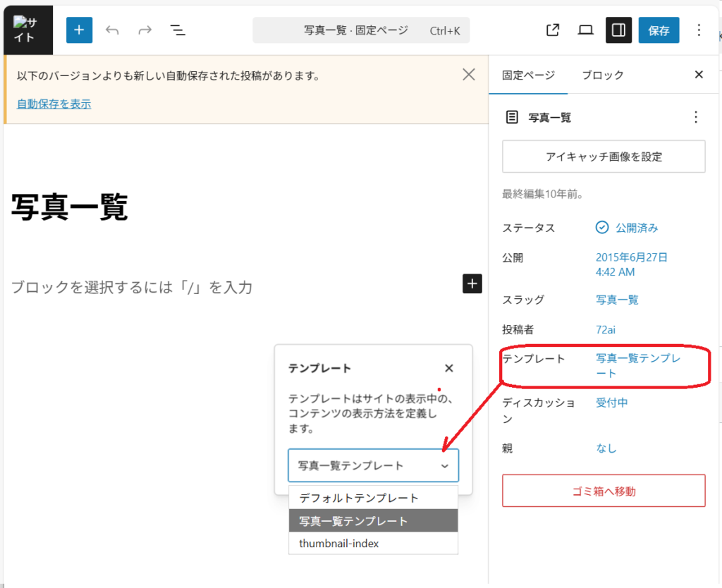Screen dimensions: 722x588
Task: Click the block inserter plus button in toolbar
Action: (x=79, y=30)
